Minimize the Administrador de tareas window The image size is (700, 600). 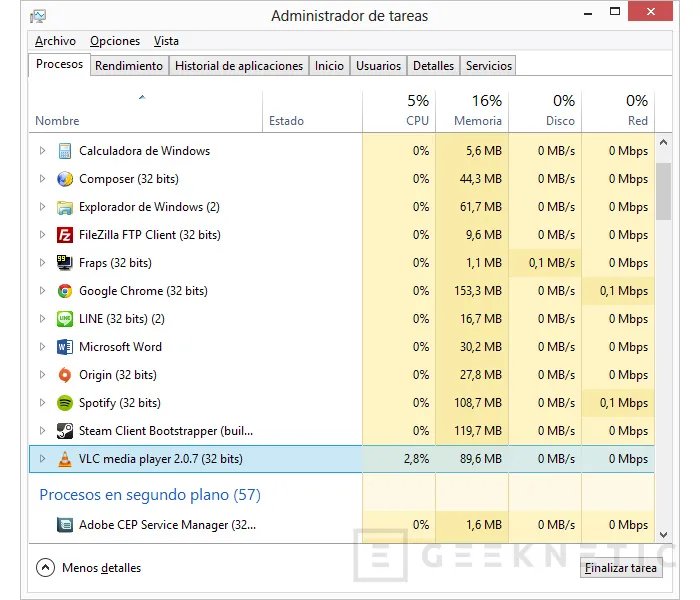(x=588, y=14)
